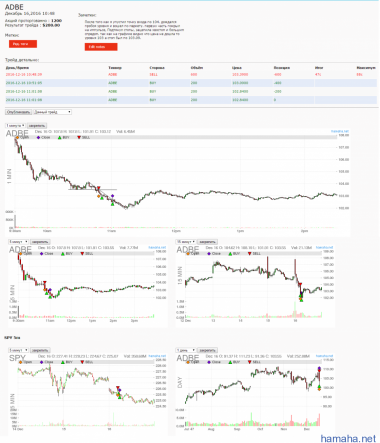Click the pin button beside the 5-minute ADBE dropdown
This screenshot has height=443, width=380.
(40, 242)
